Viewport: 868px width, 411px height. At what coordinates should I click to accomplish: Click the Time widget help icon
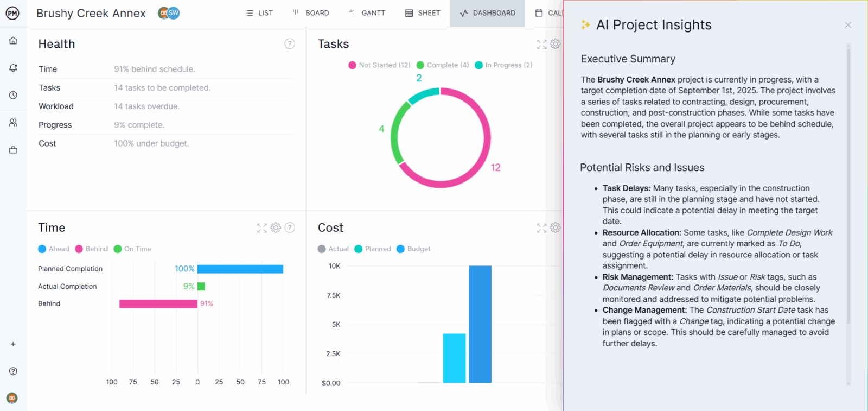click(x=290, y=227)
